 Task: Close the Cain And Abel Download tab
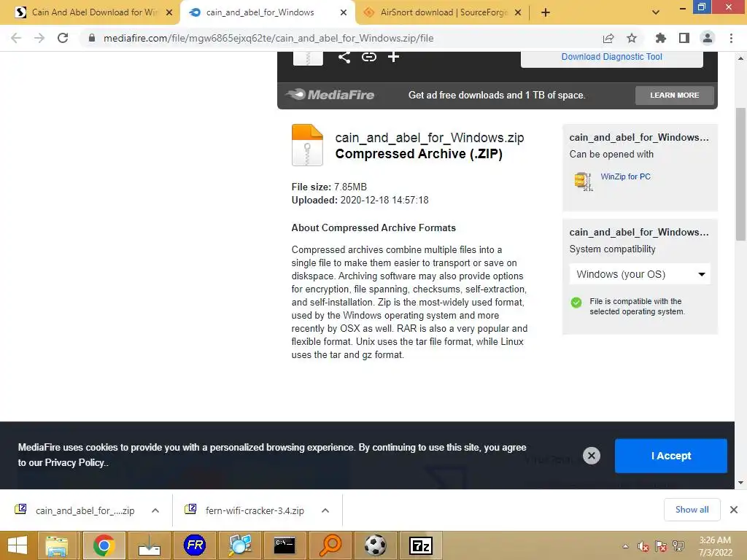point(169,12)
